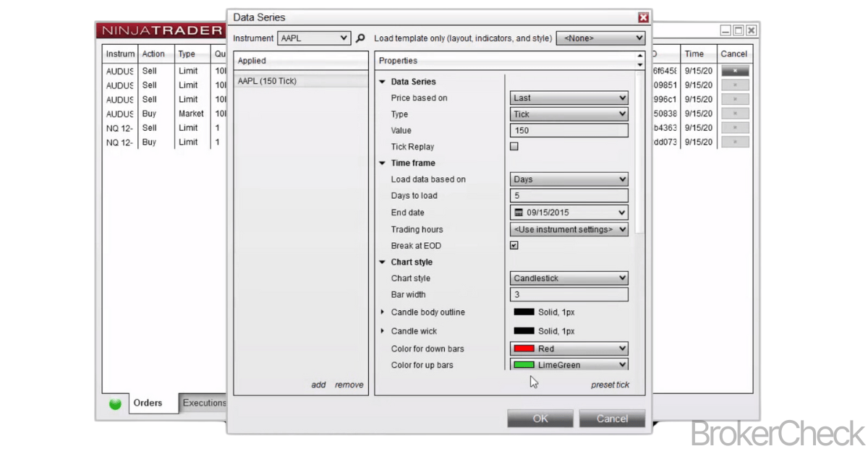
Task: Select AAPL (150 Tick) in Applied list
Action: 301,81
